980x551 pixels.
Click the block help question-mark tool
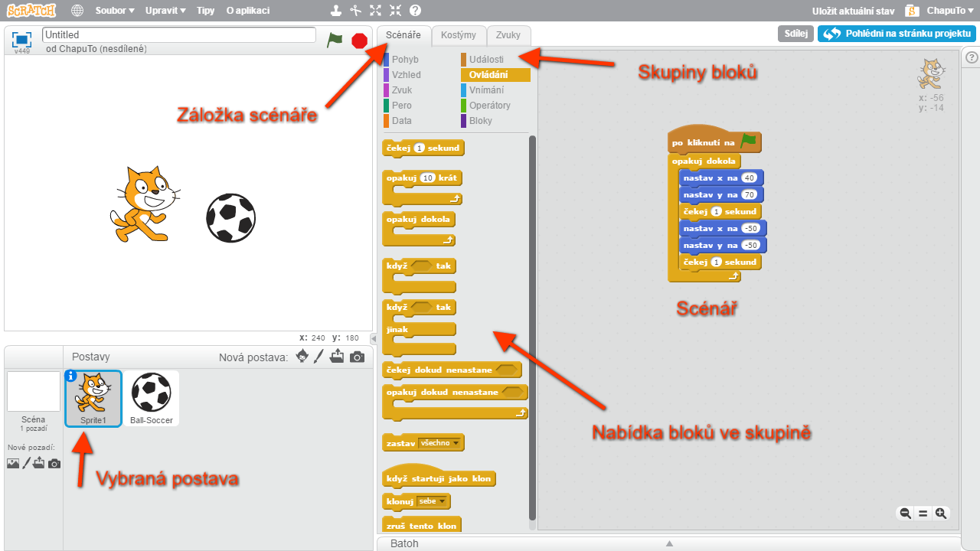[x=415, y=11]
